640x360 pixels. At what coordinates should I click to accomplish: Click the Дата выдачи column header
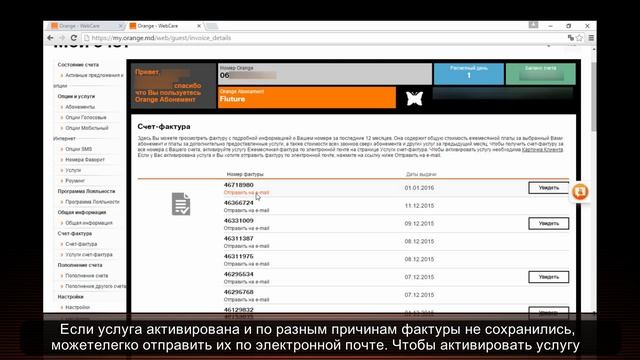(x=421, y=174)
